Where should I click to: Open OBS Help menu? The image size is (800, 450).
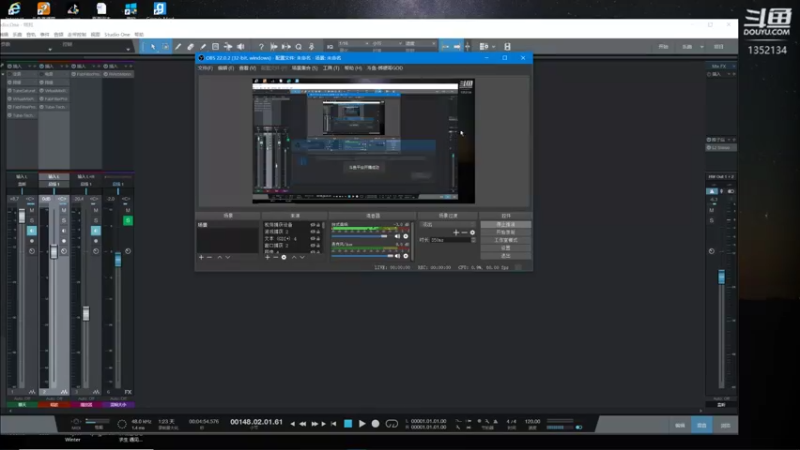click(x=353, y=68)
